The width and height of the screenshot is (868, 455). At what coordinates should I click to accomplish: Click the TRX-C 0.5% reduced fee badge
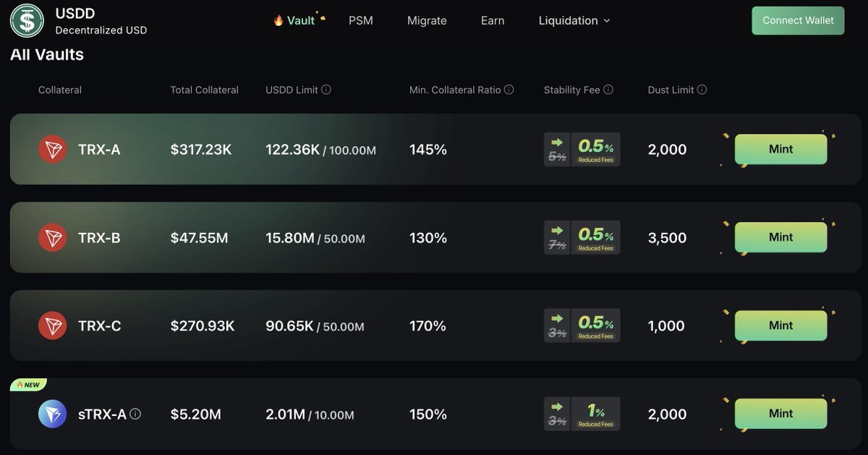pos(596,326)
